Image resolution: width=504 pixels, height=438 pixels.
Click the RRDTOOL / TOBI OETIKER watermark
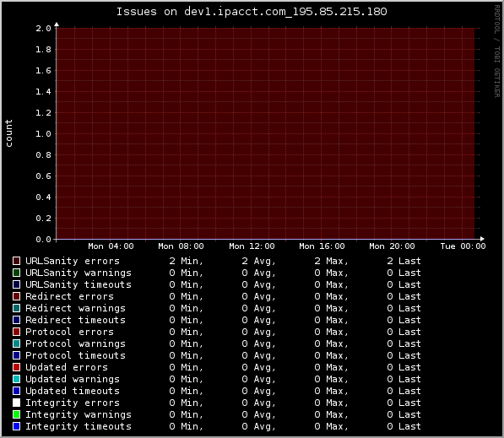(x=497, y=51)
